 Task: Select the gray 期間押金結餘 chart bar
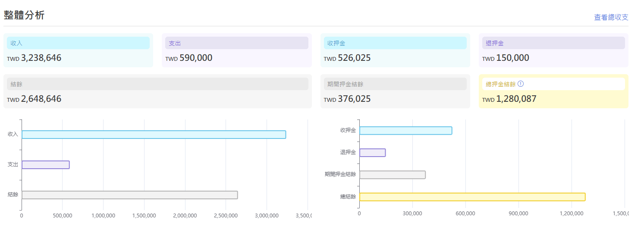click(x=392, y=175)
